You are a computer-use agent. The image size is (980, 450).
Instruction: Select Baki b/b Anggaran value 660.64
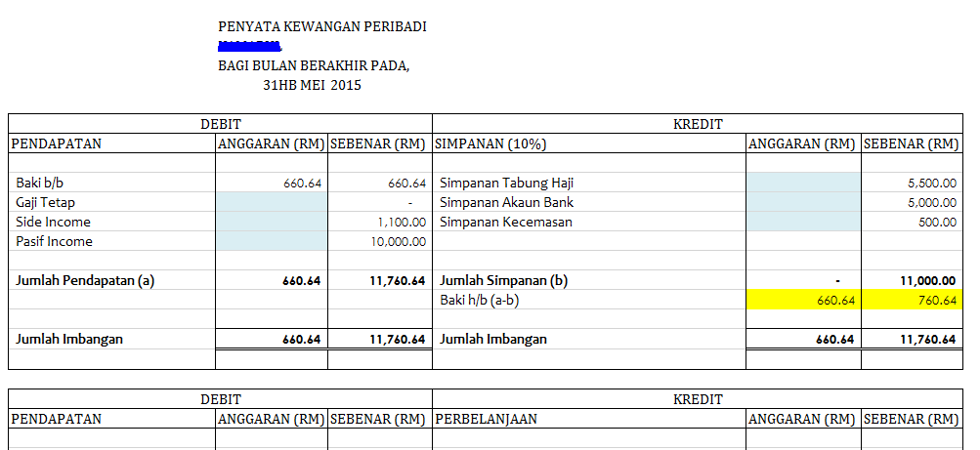[x=303, y=184]
